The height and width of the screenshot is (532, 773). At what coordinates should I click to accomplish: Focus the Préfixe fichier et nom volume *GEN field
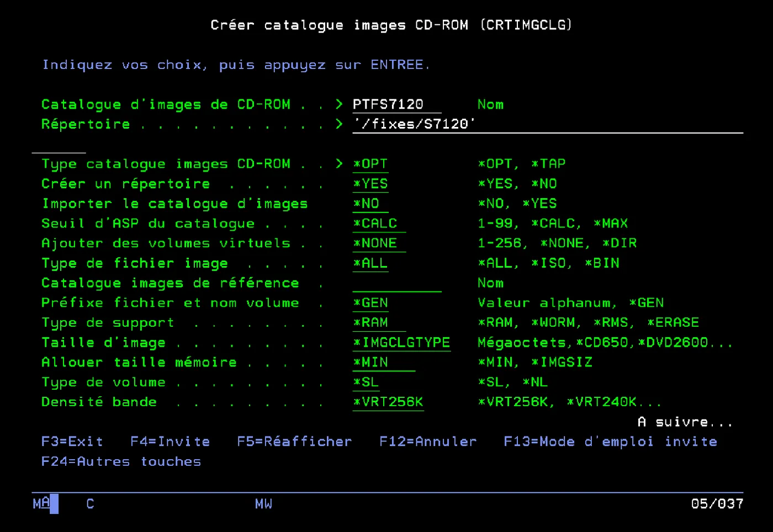370,303
